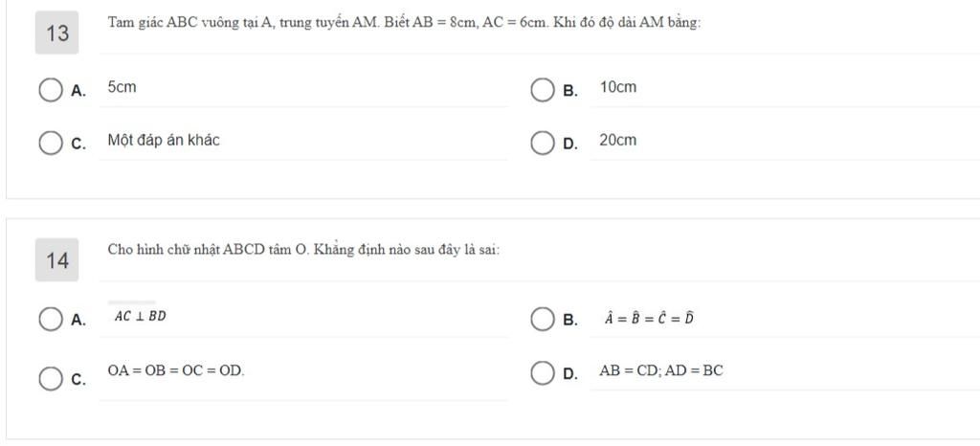The width and height of the screenshot is (980, 446).
Task: Select radio button B for question 14
Action: [542, 320]
